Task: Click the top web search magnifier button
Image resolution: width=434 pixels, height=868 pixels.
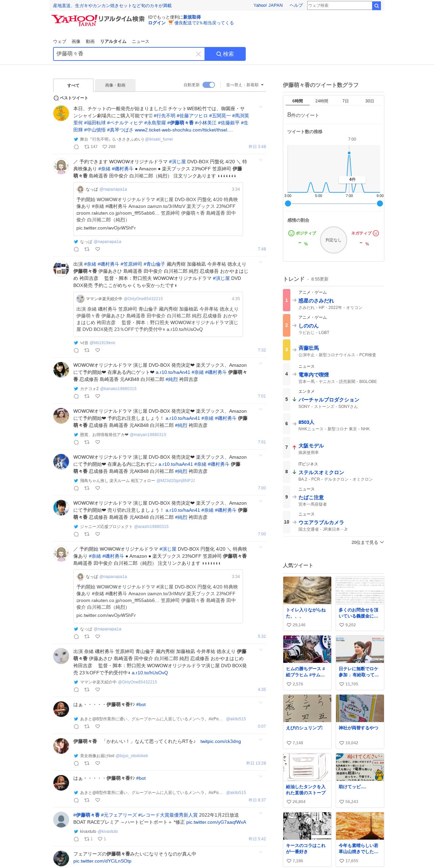Action: coord(377,5)
